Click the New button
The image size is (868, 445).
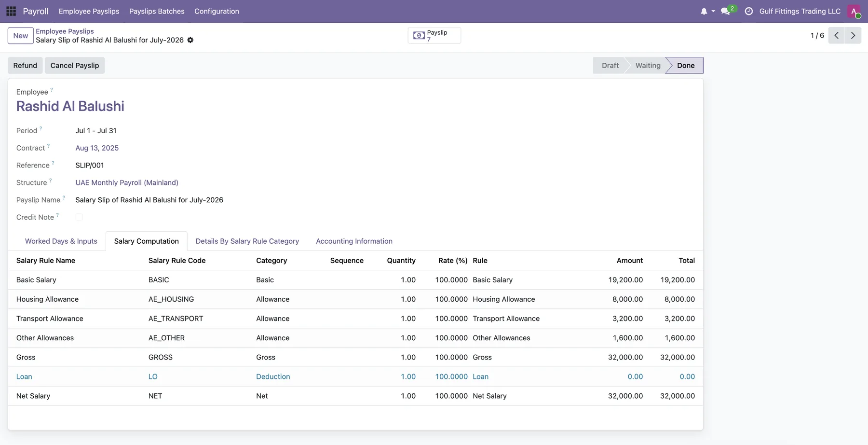click(x=21, y=36)
